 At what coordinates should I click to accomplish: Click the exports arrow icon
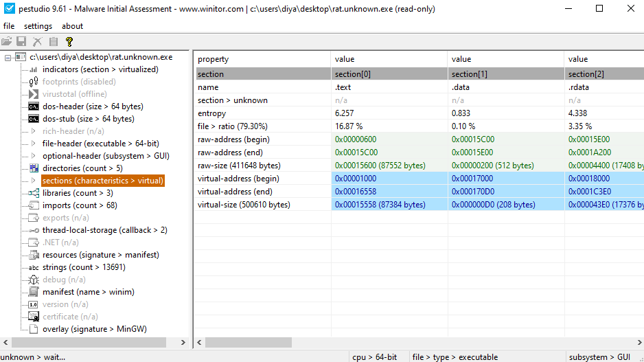click(34, 217)
